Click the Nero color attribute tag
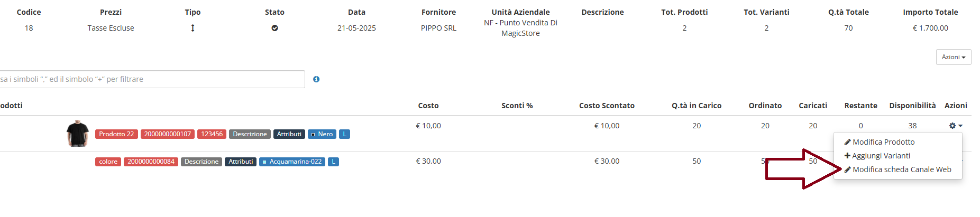 [322, 134]
